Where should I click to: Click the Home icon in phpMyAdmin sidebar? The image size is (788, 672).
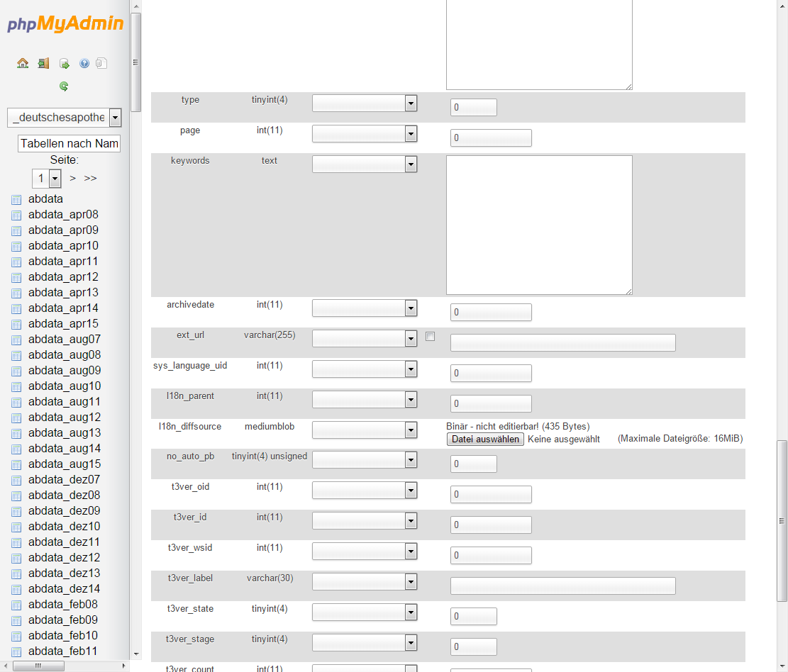coord(23,64)
